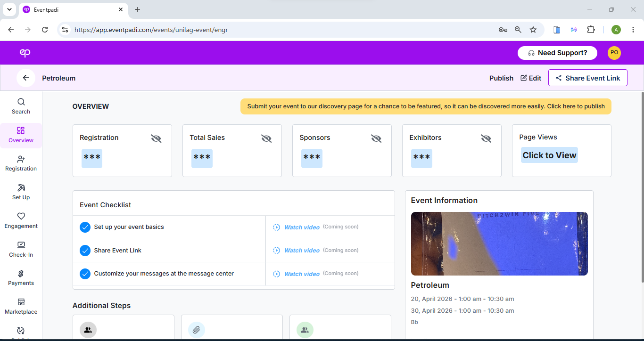Viewport: 644px width, 341px height.
Task: Click the 'Event Information' heading
Action: (444, 201)
